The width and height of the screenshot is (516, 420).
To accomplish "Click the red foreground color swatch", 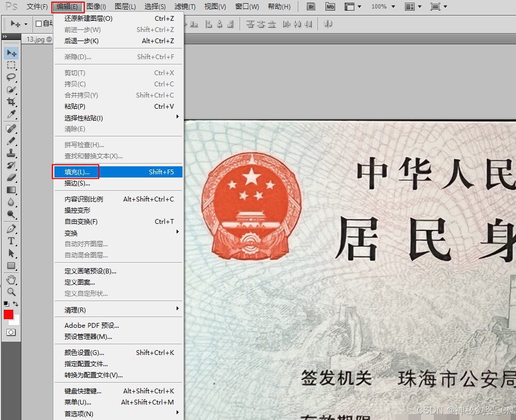I will 8,314.
